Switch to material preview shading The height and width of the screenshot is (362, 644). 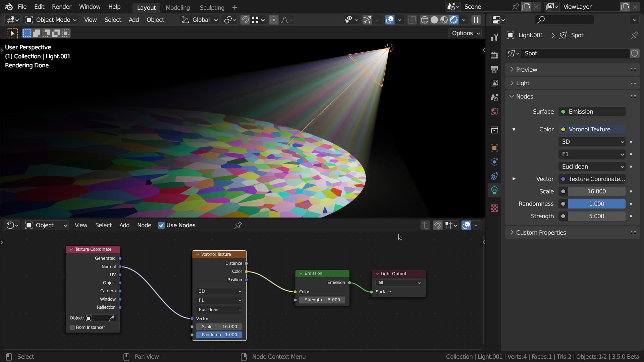coord(444,20)
